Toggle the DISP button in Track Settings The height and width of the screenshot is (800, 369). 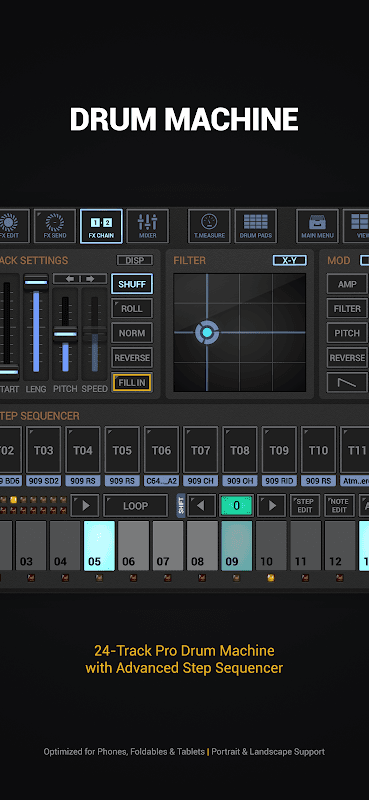pyautogui.click(x=135, y=261)
